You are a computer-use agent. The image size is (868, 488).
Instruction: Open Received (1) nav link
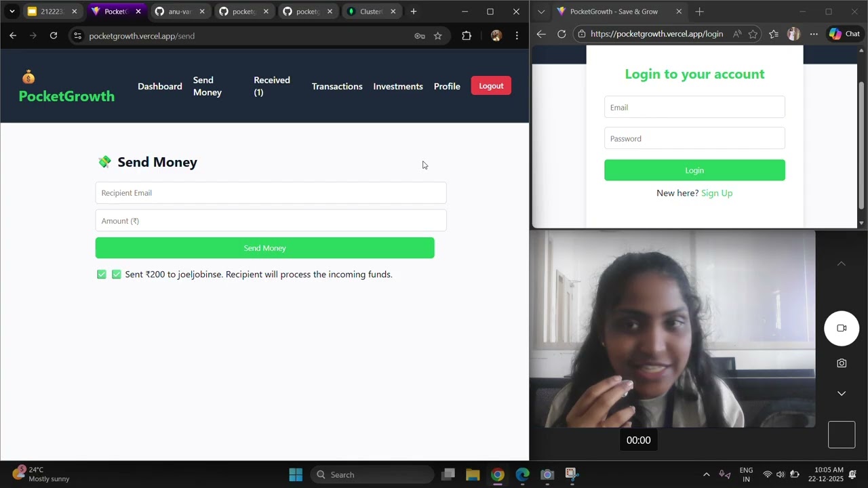click(x=272, y=86)
